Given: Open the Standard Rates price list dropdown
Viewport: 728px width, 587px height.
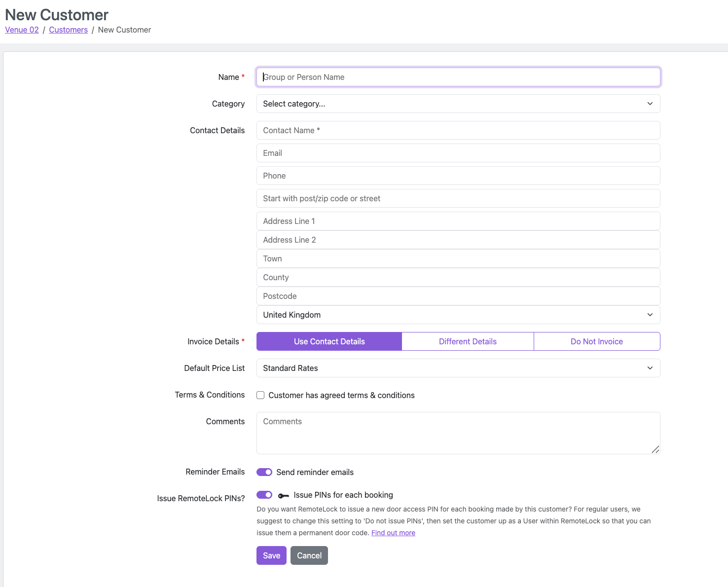Looking at the screenshot, I should (458, 368).
